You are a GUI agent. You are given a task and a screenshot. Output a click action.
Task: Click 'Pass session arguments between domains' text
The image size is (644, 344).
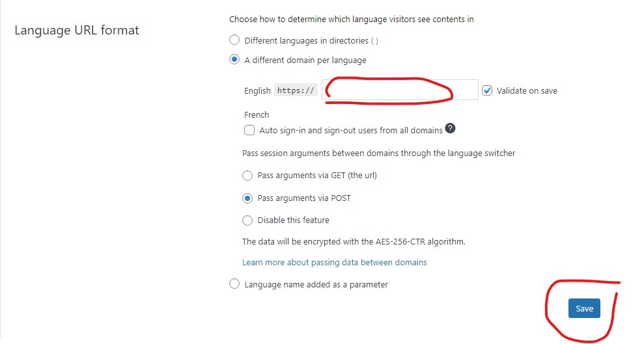pos(378,153)
